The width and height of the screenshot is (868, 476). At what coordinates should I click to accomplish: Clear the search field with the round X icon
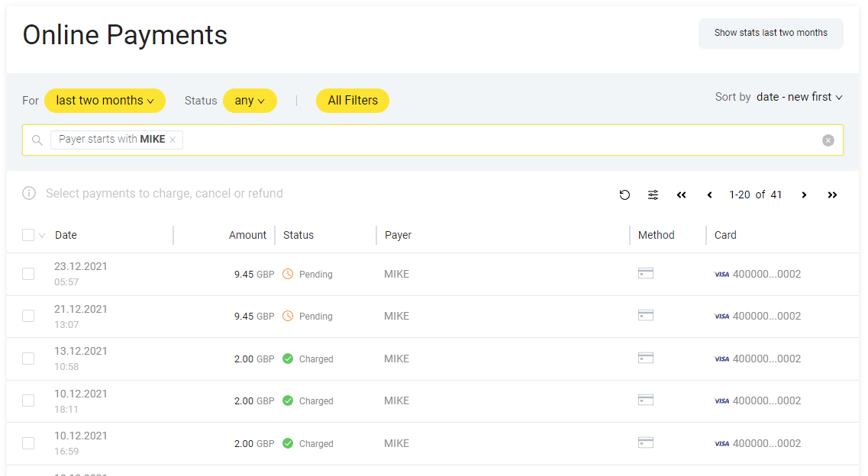pos(828,140)
